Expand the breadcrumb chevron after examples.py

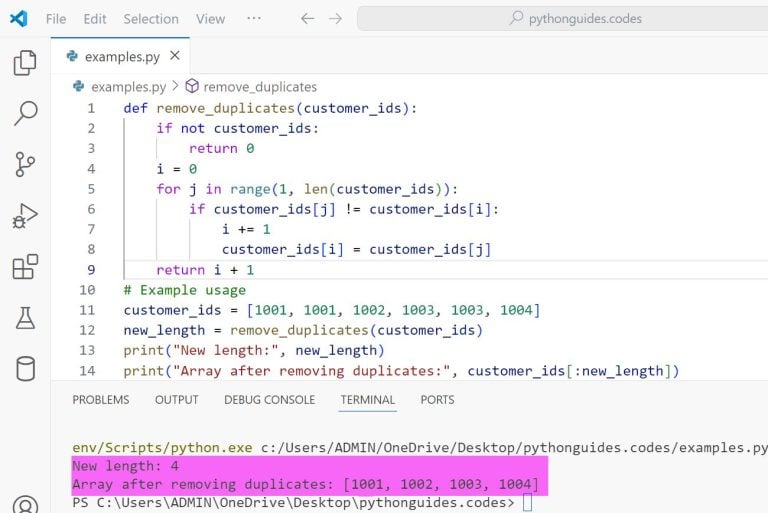point(175,86)
